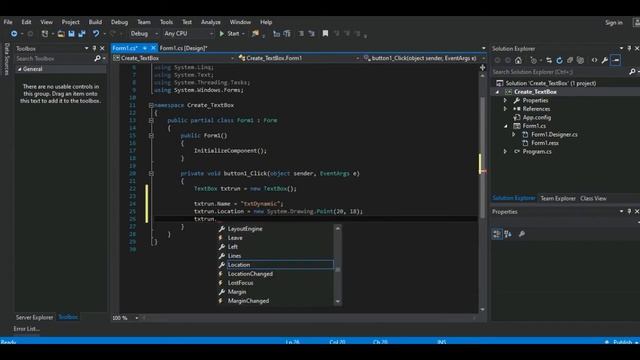Open the Data Sources side tab

point(7,59)
